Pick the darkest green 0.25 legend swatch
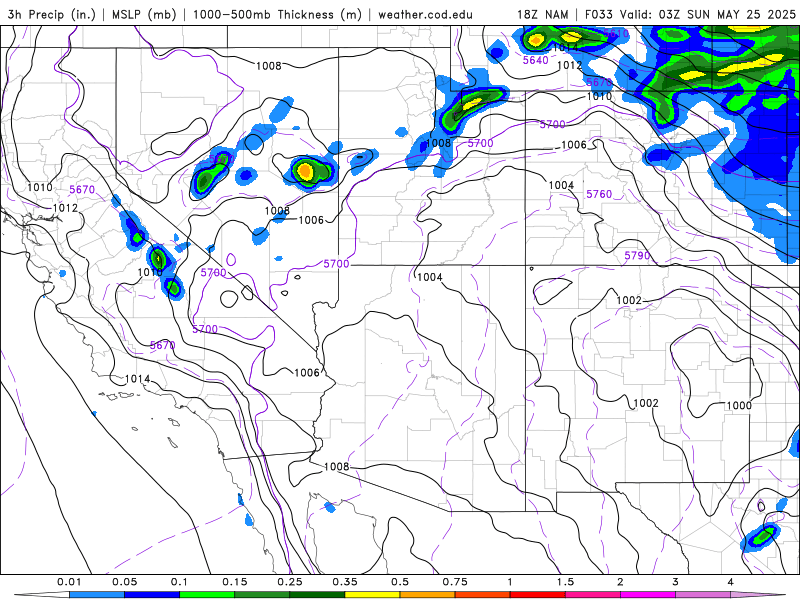The image size is (800, 600). point(317,595)
